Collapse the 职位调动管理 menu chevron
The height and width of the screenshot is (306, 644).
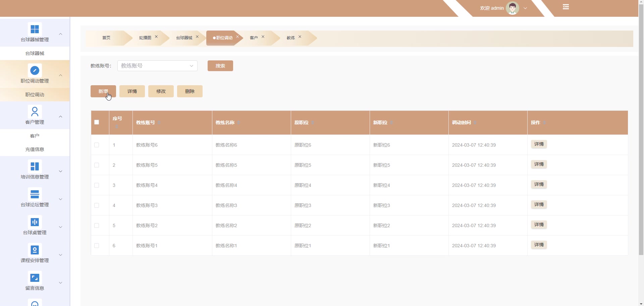pyautogui.click(x=61, y=75)
